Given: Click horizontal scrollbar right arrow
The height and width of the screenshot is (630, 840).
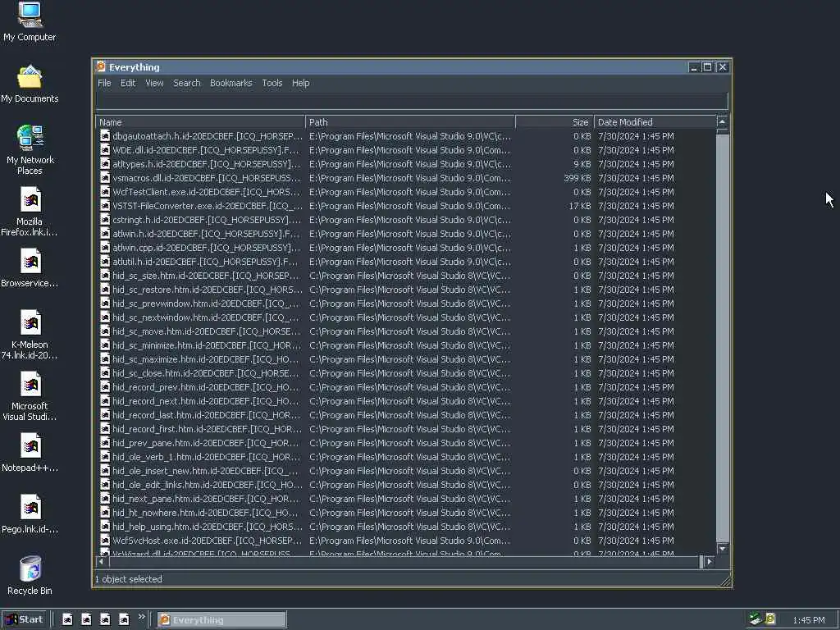Looking at the screenshot, I should (x=710, y=561).
